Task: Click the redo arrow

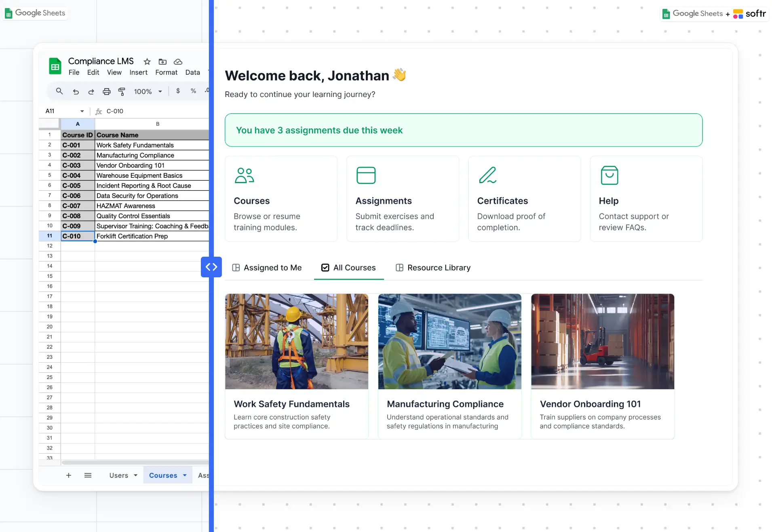Action: pyautogui.click(x=91, y=92)
